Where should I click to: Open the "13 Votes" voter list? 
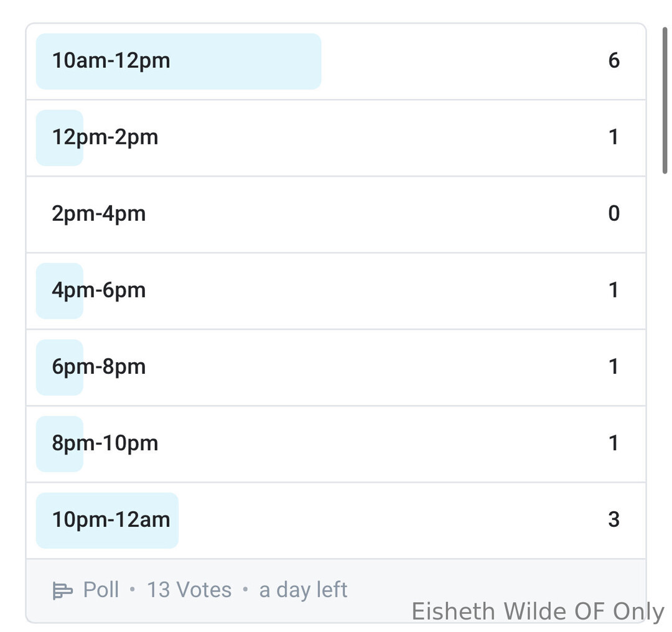(x=189, y=590)
